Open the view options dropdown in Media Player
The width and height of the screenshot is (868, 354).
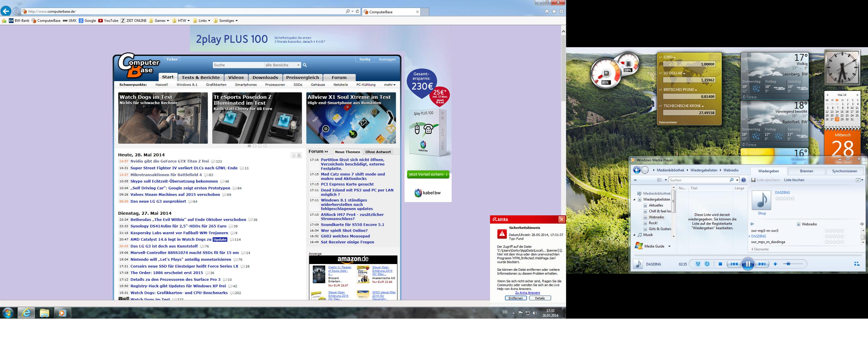pos(666,180)
